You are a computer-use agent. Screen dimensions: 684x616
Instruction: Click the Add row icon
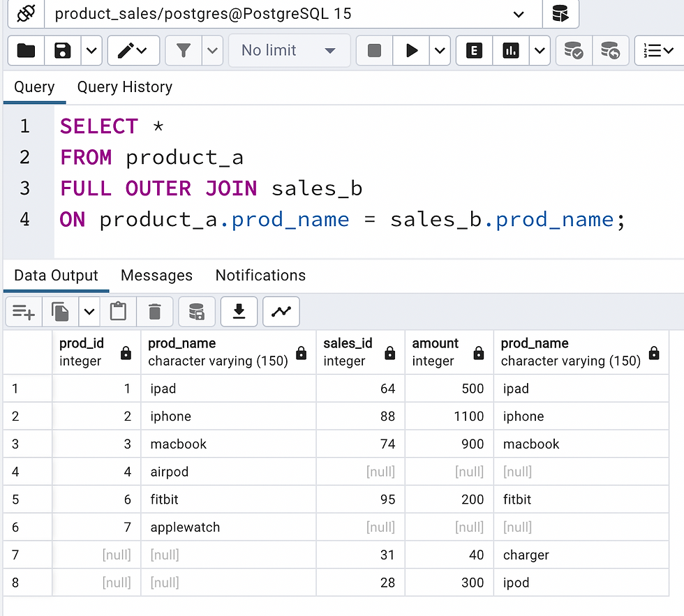click(x=24, y=312)
